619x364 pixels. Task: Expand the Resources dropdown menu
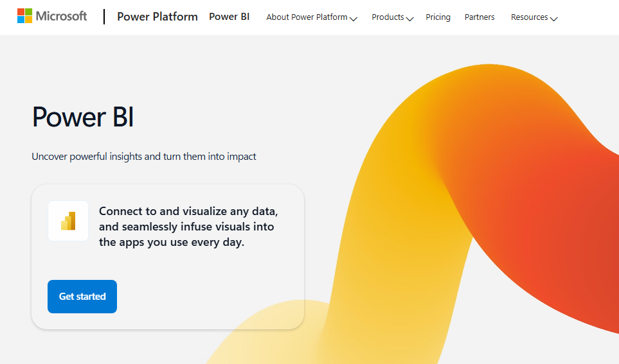[534, 17]
